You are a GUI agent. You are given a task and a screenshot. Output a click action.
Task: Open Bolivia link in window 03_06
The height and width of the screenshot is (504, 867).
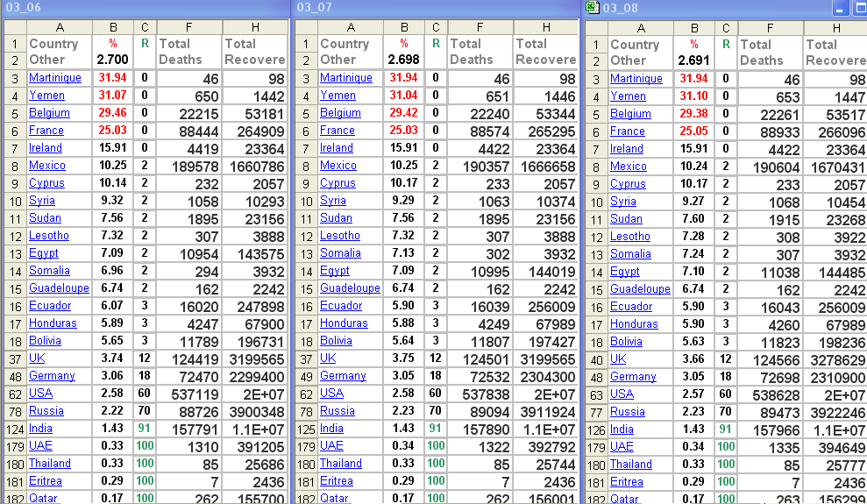tap(45, 340)
